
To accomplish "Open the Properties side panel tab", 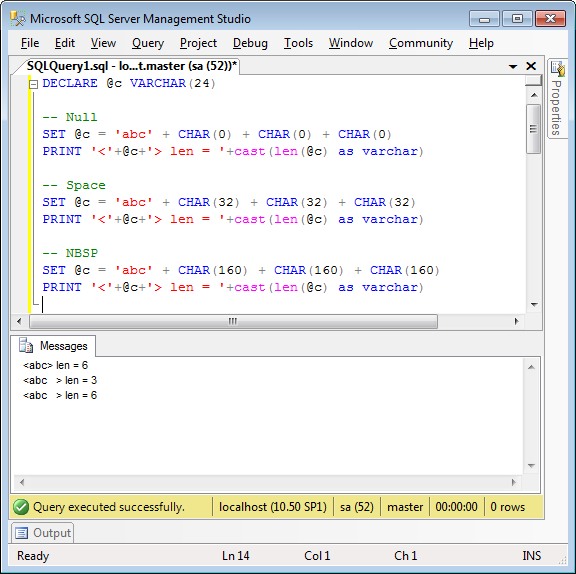I will click(557, 99).
